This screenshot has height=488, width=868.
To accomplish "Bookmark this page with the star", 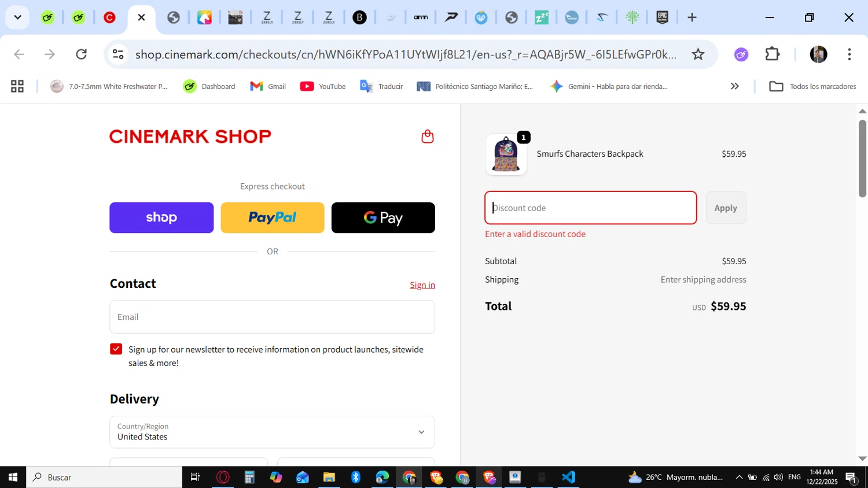I will [698, 54].
